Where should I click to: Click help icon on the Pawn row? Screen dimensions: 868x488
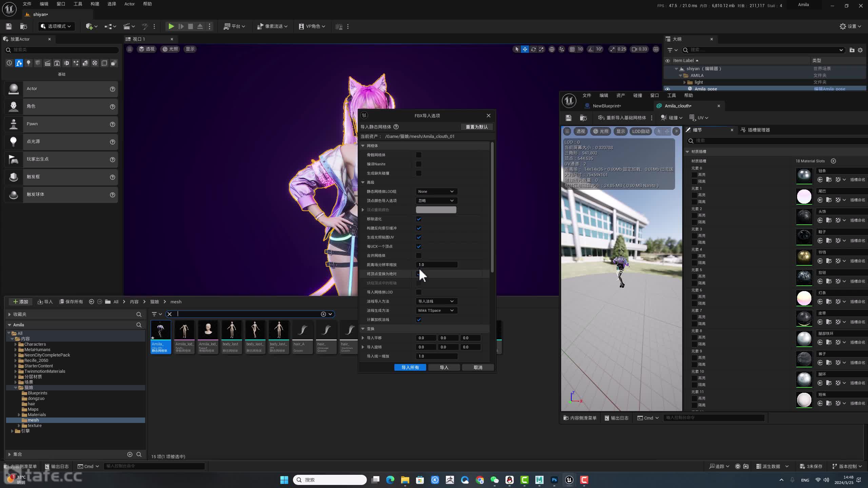113,124
